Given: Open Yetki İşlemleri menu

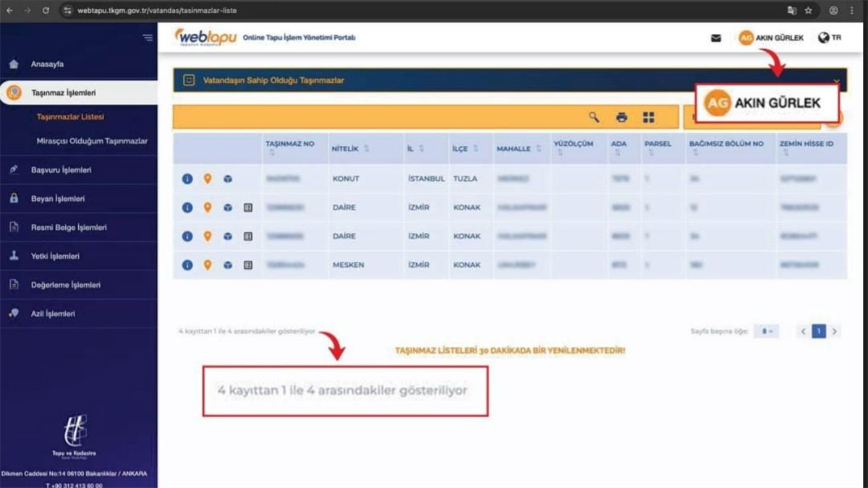Looking at the screenshot, I should tap(55, 256).
